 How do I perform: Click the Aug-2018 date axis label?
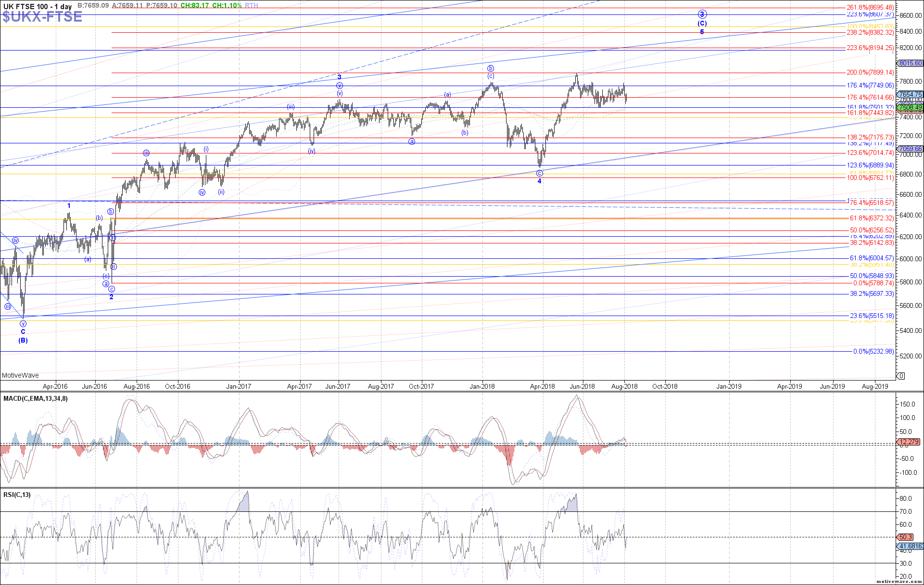(x=624, y=386)
